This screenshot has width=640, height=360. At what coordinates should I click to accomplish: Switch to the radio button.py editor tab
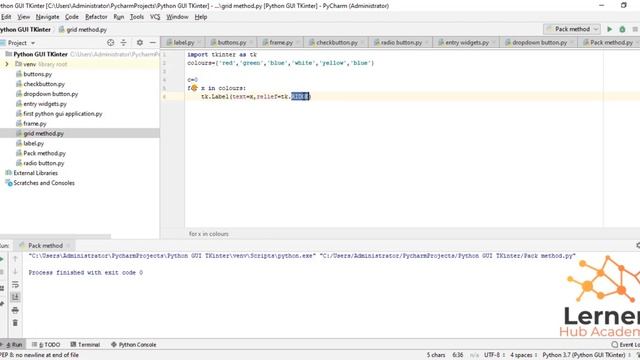401,42
